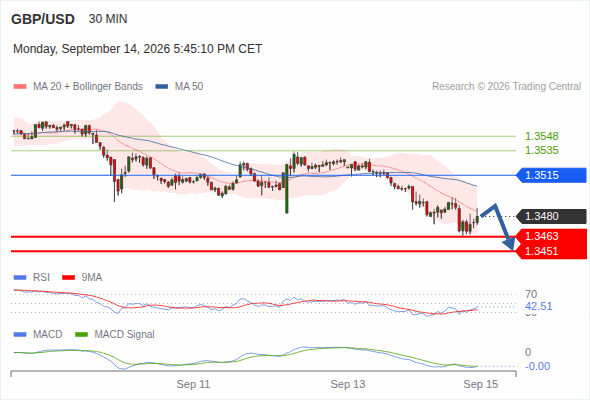Viewport: 590px width, 400px height.
Task: Click the MA 50 legend label
Action: 189,87
